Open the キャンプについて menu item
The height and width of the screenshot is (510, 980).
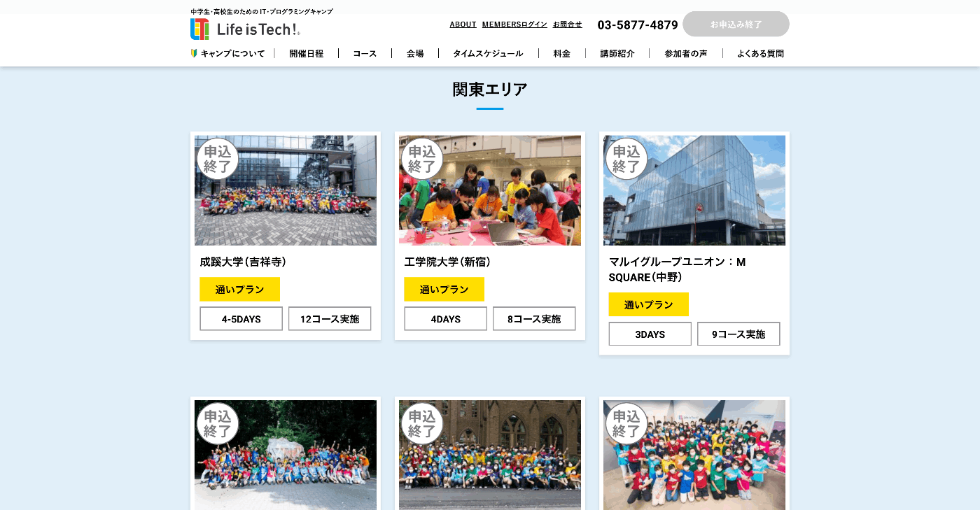click(232, 53)
